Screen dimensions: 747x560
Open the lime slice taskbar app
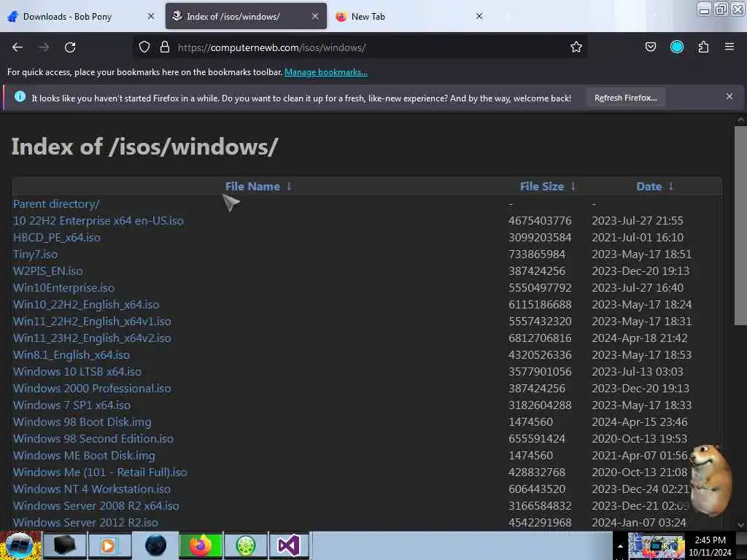pyautogui.click(x=246, y=545)
